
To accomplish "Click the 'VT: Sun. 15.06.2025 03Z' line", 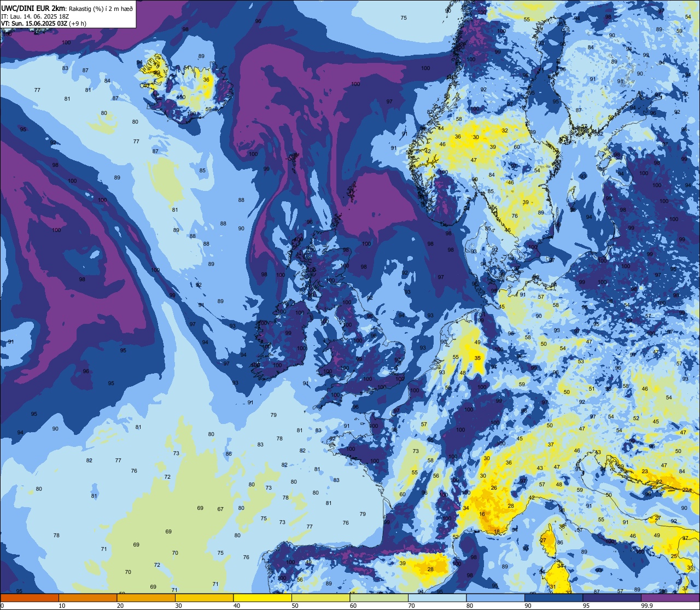I will pyautogui.click(x=34, y=24).
